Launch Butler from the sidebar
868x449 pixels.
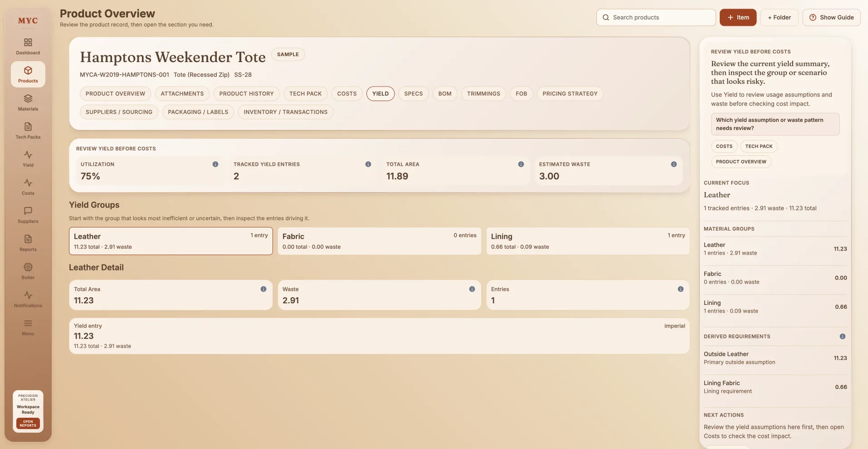pos(28,271)
